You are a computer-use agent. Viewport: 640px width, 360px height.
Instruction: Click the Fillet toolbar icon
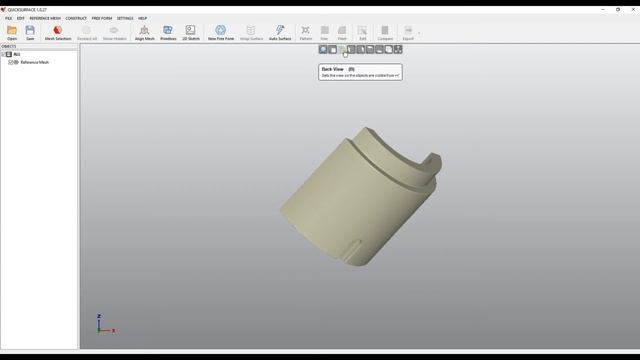tap(342, 33)
